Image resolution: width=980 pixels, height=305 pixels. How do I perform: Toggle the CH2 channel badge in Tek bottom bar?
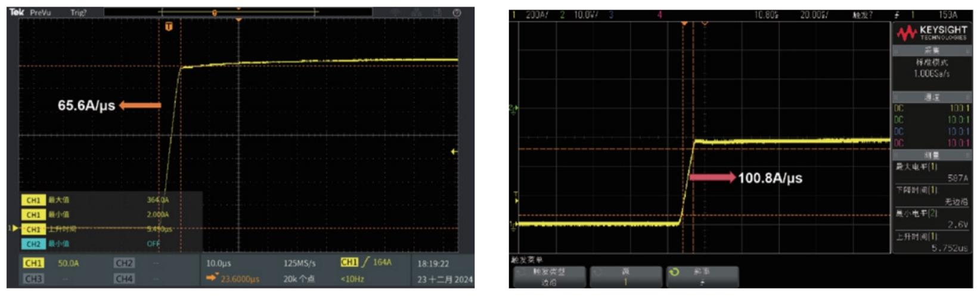[124, 263]
